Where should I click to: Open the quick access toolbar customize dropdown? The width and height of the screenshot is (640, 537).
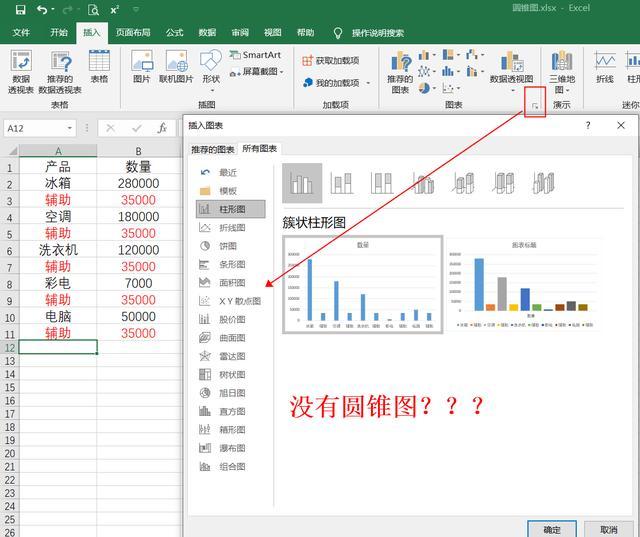click(x=136, y=9)
